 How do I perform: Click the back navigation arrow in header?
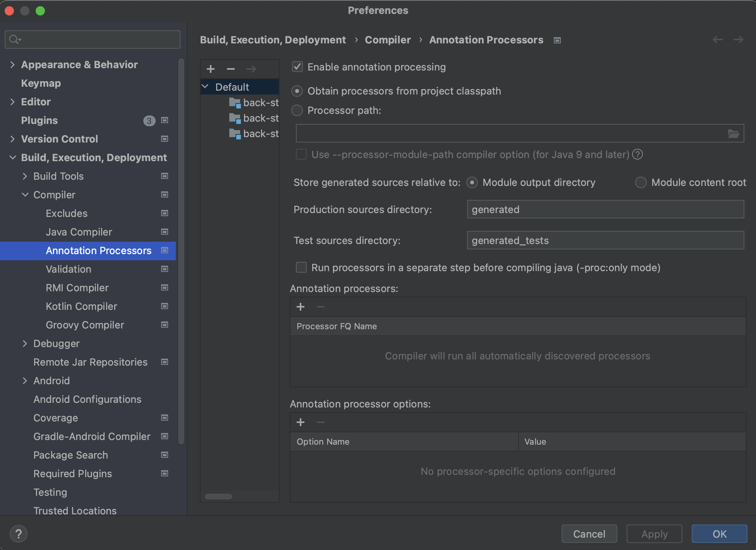(718, 40)
